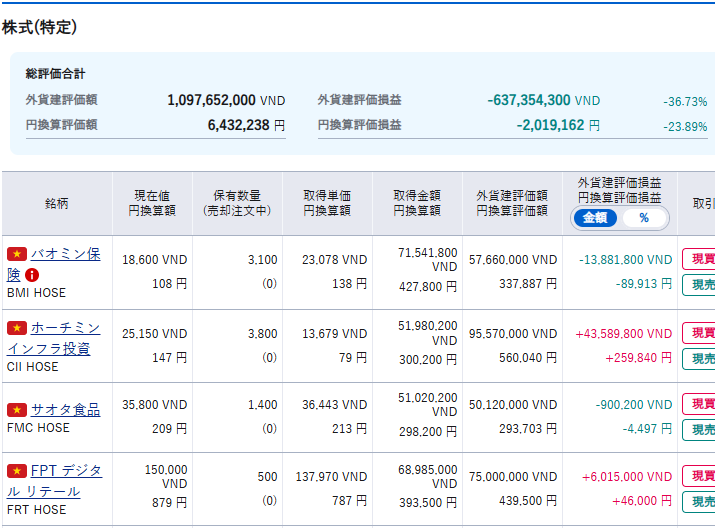Click the Vietnam flag beside FPT デジタル リテール
The image size is (715, 528).
16,471
